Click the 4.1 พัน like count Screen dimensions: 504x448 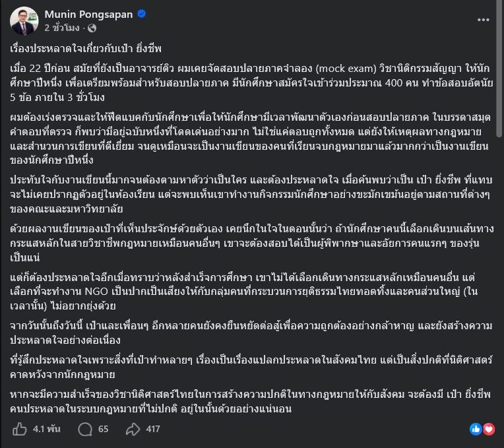tap(47, 429)
